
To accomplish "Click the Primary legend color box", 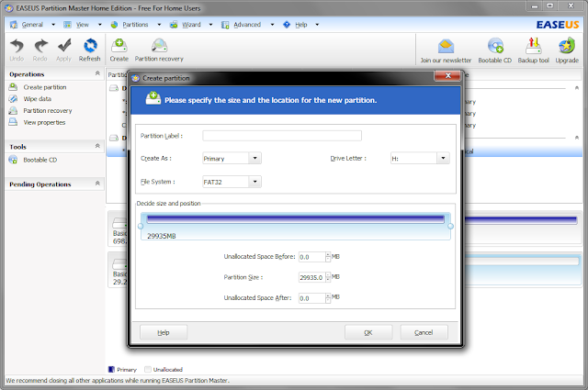I will (x=111, y=370).
